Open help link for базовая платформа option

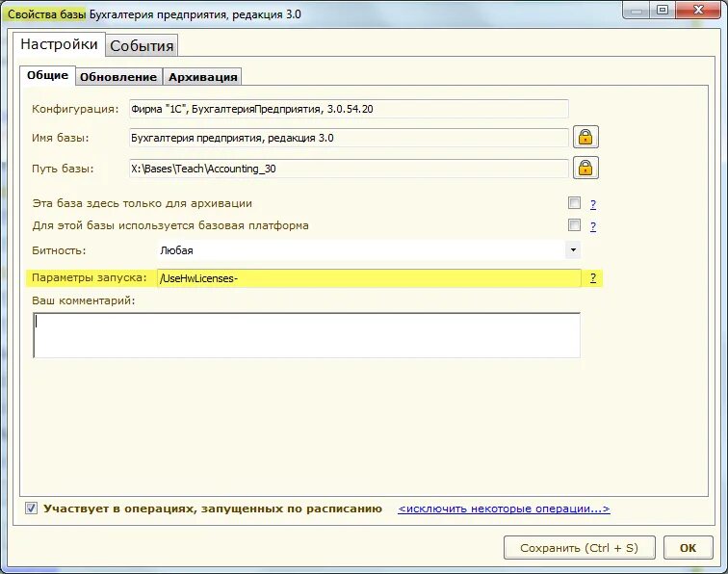click(x=593, y=226)
